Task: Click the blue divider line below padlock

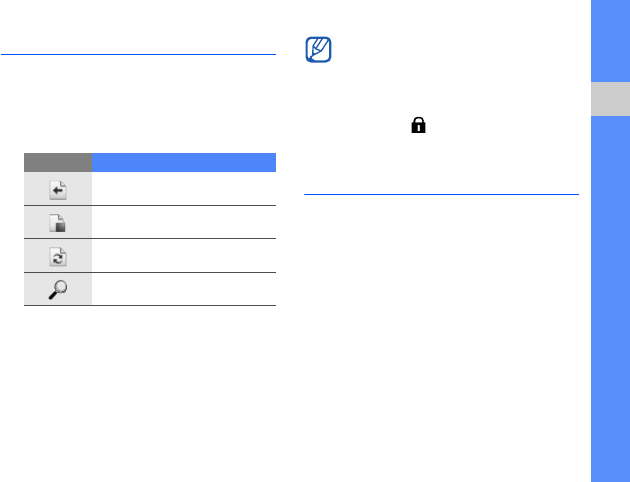Action: [440, 195]
